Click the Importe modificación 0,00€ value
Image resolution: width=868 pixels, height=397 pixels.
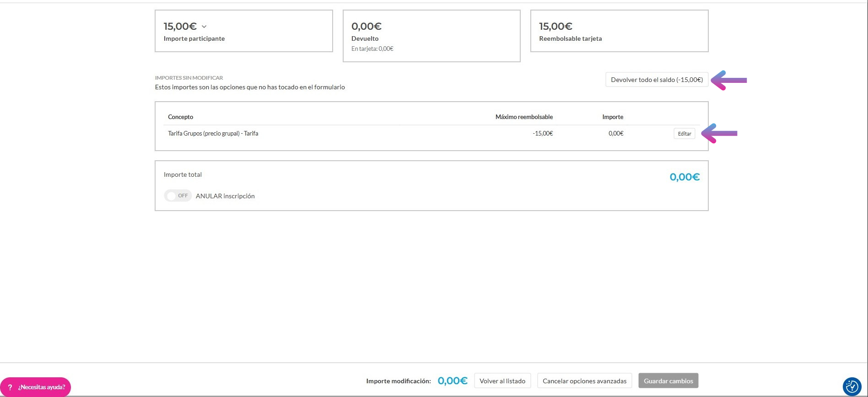(453, 381)
